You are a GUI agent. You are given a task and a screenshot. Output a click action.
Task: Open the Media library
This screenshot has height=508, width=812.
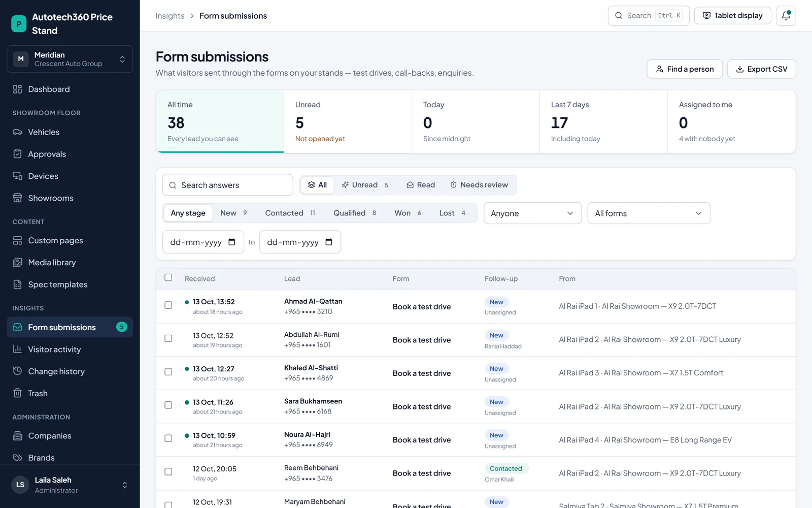(70, 263)
